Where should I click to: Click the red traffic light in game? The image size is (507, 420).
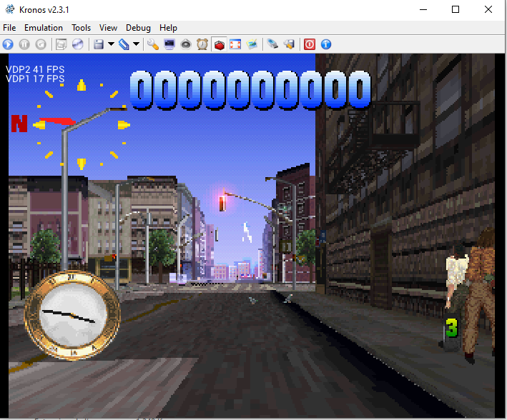pos(222,204)
